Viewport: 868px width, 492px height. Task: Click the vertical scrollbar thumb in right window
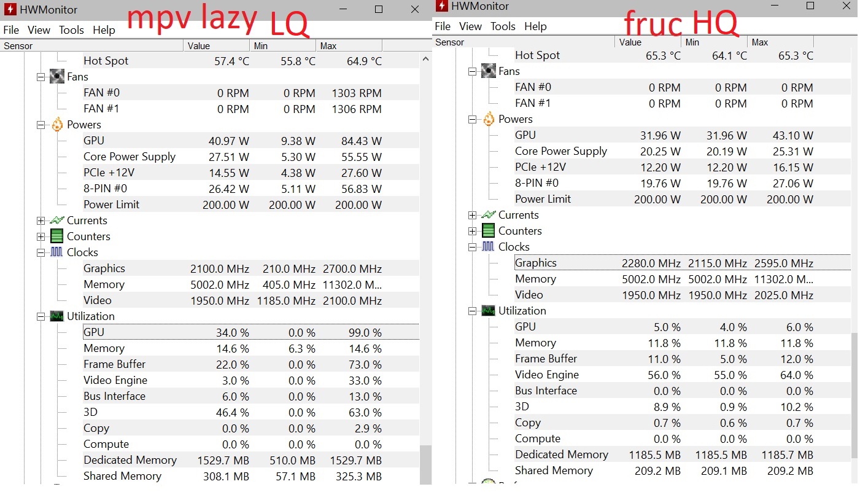854,396
